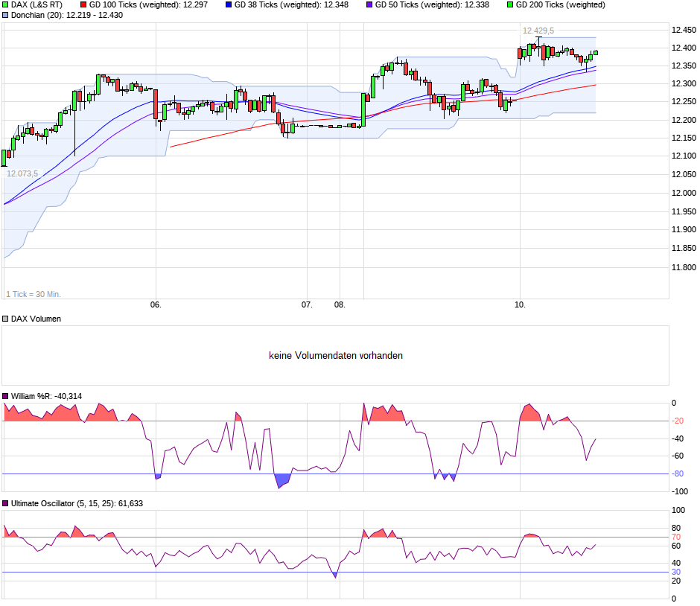The width and height of the screenshot is (700, 606).
Task: Click 'William %R: -40,314' indicator title
Action: (x=46, y=396)
